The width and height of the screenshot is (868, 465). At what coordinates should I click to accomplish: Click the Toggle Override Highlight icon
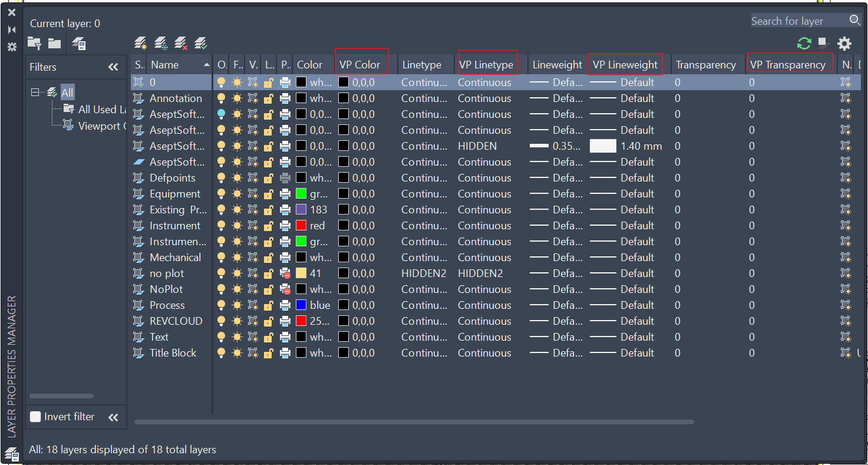pos(824,43)
